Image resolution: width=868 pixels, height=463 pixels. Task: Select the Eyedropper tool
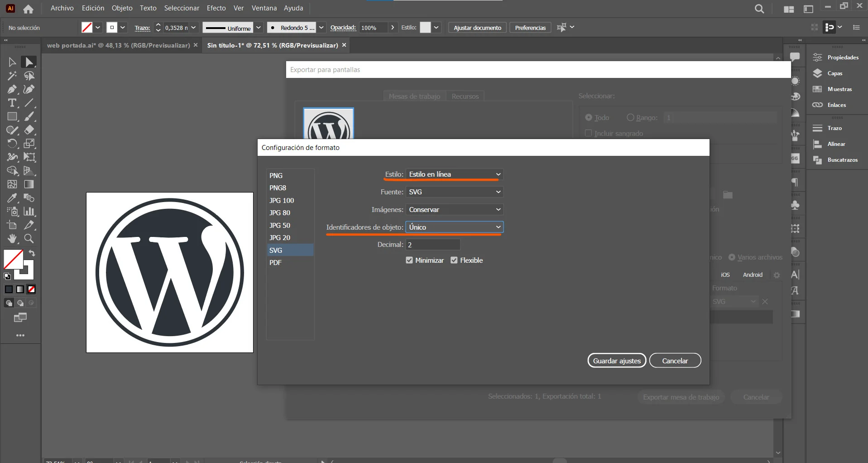click(12, 198)
